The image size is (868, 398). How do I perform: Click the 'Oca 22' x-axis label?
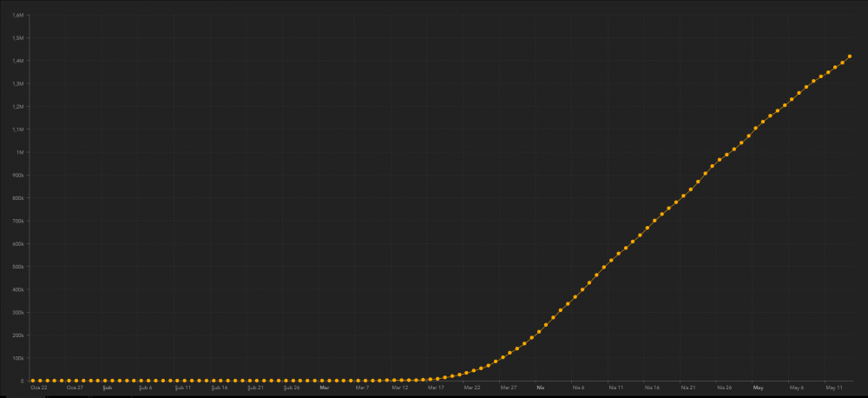(x=39, y=388)
